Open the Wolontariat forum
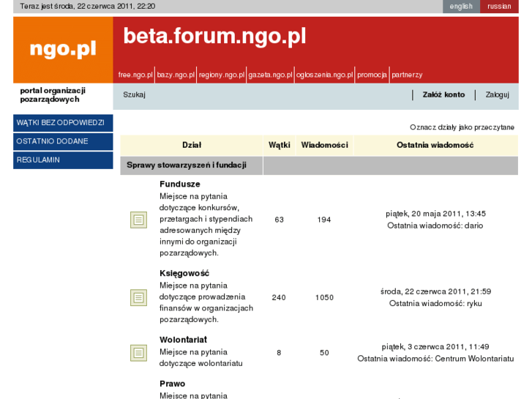The image size is (532, 399). point(183,340)
